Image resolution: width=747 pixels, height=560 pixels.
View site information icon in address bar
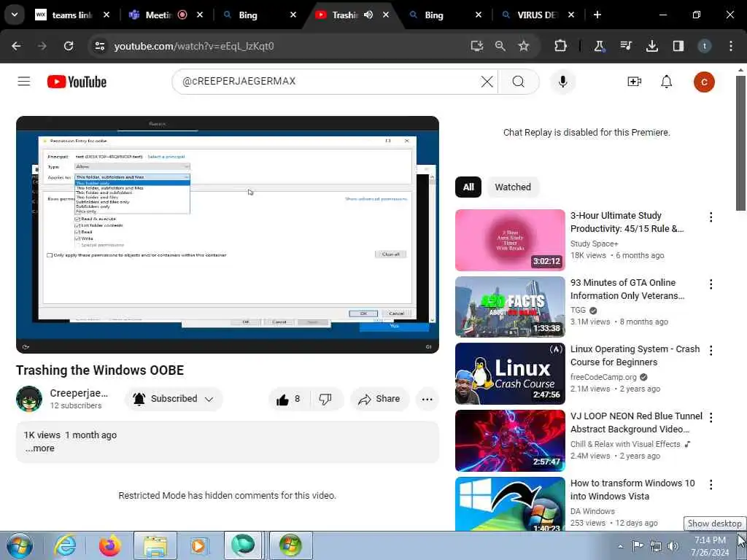[99, 46]
